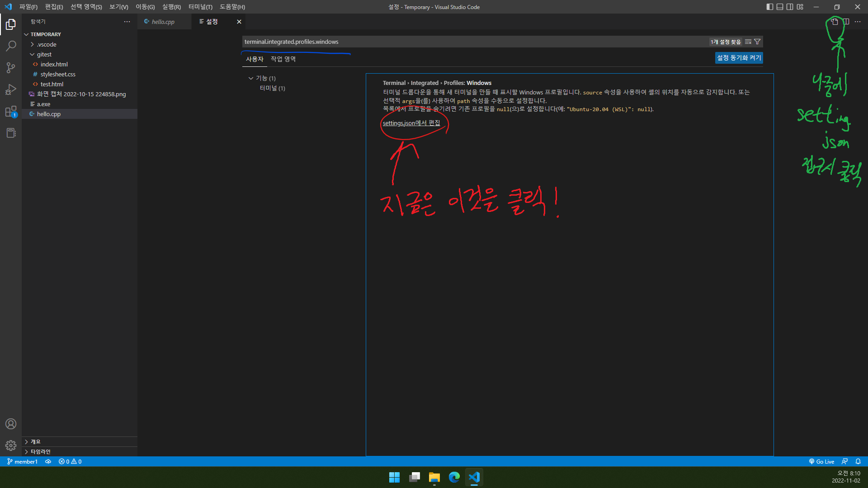Open Explorer panel More Actions ellipsis
The image size is (868, 488).
point(127,22)
